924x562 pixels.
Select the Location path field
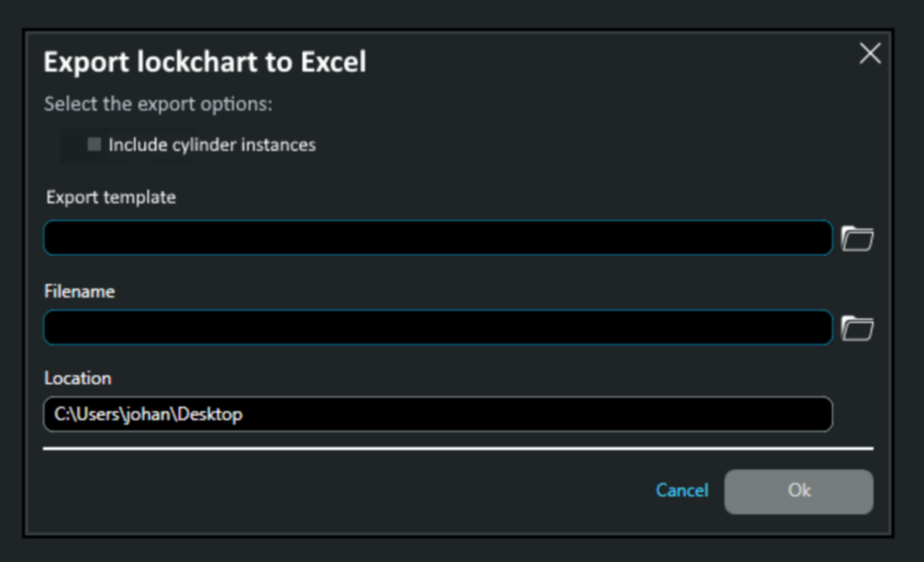pyautogui.click(x=437, y=415)
